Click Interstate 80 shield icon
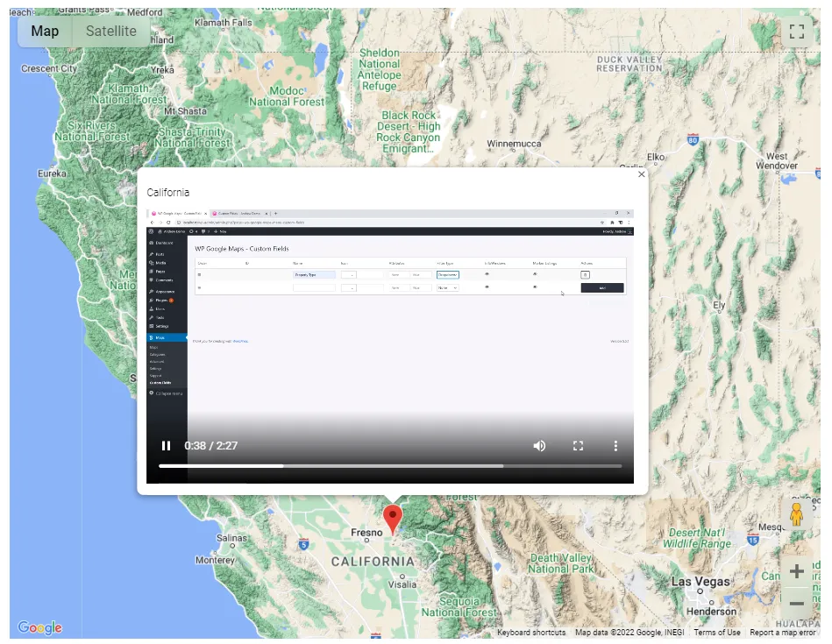 (x=693, y=139)
